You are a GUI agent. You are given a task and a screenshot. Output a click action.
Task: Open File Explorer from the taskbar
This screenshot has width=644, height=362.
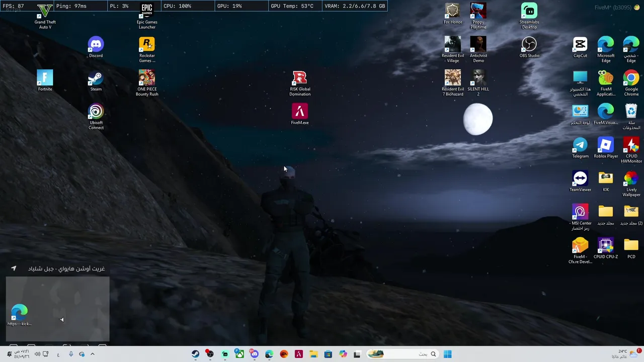click(x=313, y=354)
